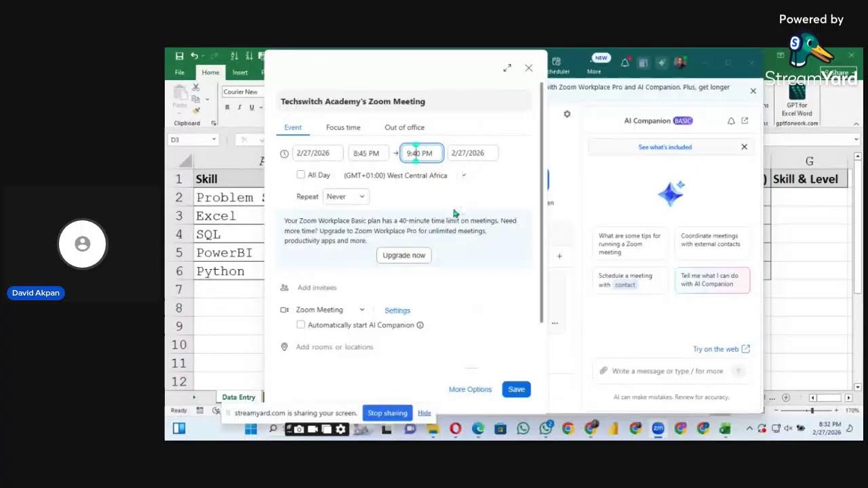Open the Excel Name Box dropdown
Image resolution: width=868 pixels, height=488 pixels.
[x=214, y=140]
